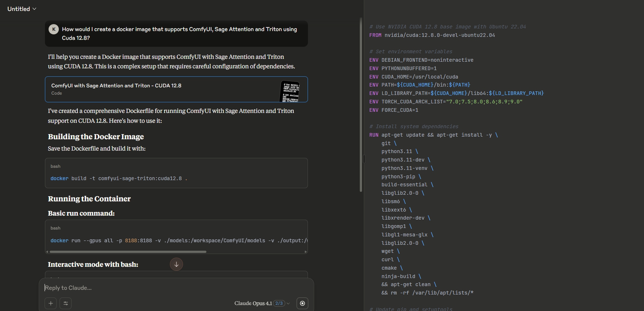This screenshot has height=311, width=644.
Task: Click the TORCH_CUDA_ARCH_LIST code line
Action: coord(446,102)
